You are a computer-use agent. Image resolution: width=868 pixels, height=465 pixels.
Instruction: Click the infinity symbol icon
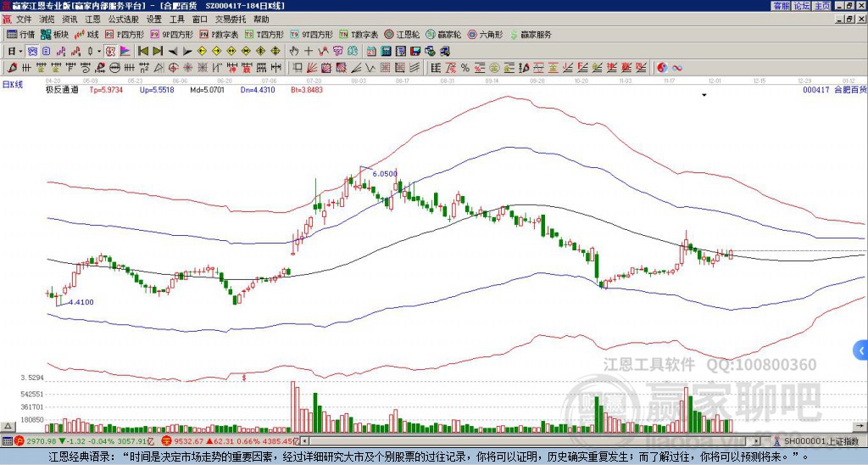(x=677, y=68)
